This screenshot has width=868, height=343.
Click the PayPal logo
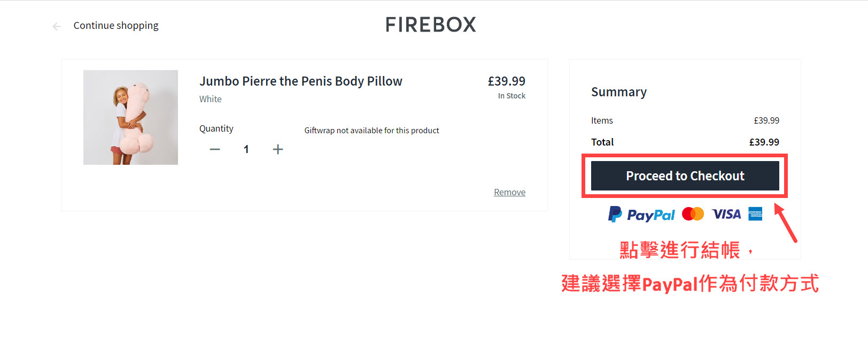(x=641, y=215)
